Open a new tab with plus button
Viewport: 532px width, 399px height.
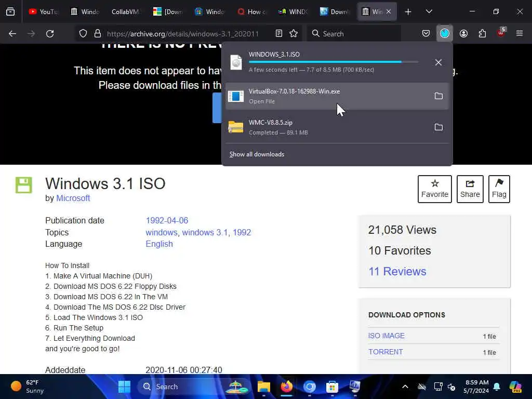[x=408, y=12]
